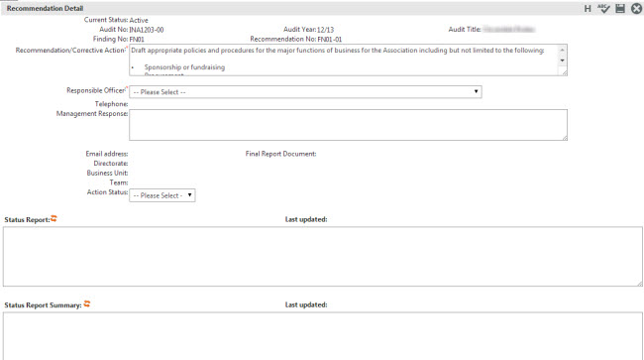Click the audit year value 12/13

pyautogui.click(x=325, y=30)
